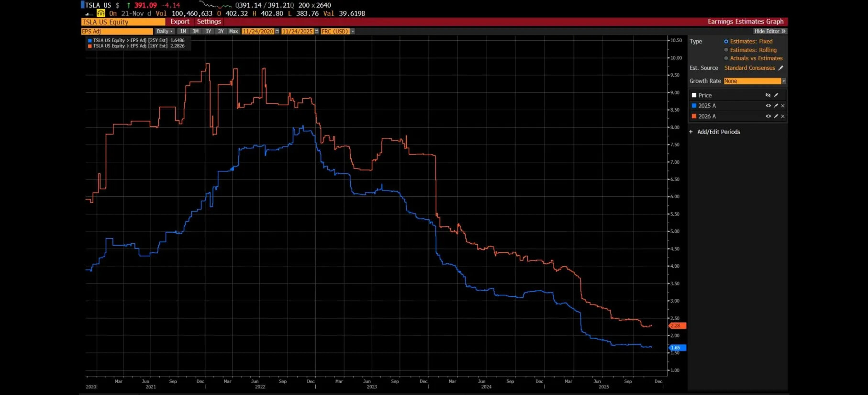Select Estimates: Rolling type

click(750, 50)
